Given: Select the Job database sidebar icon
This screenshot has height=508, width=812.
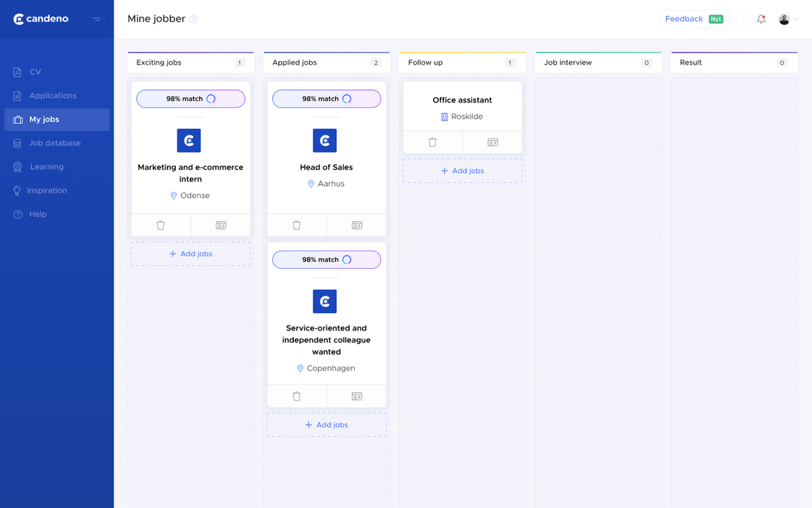Looking at the screenshot, I should coord(17,142).
